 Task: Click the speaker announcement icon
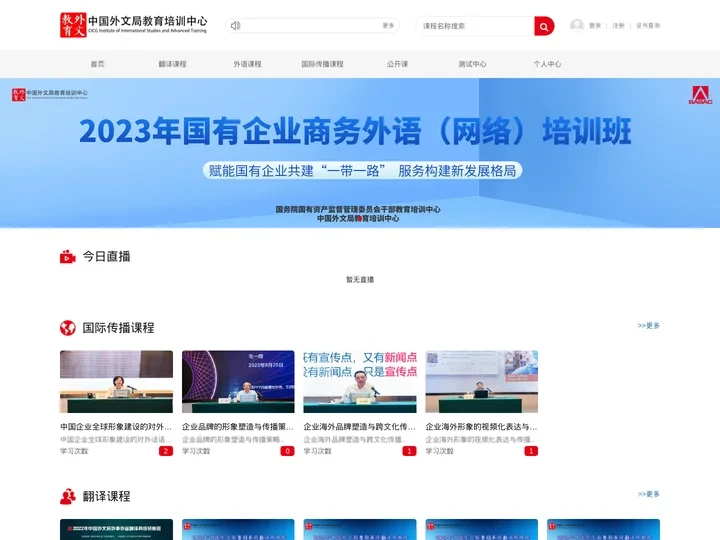click(236, 26)
